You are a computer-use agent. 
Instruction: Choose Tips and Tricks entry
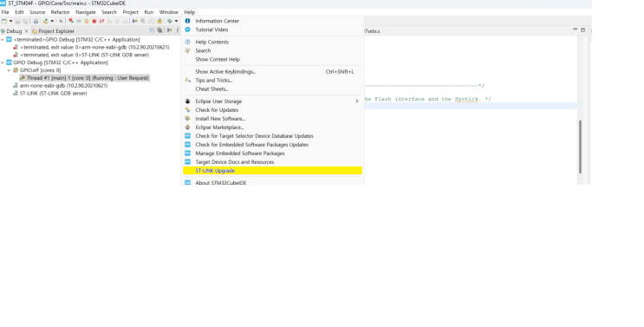click(272, 80)
